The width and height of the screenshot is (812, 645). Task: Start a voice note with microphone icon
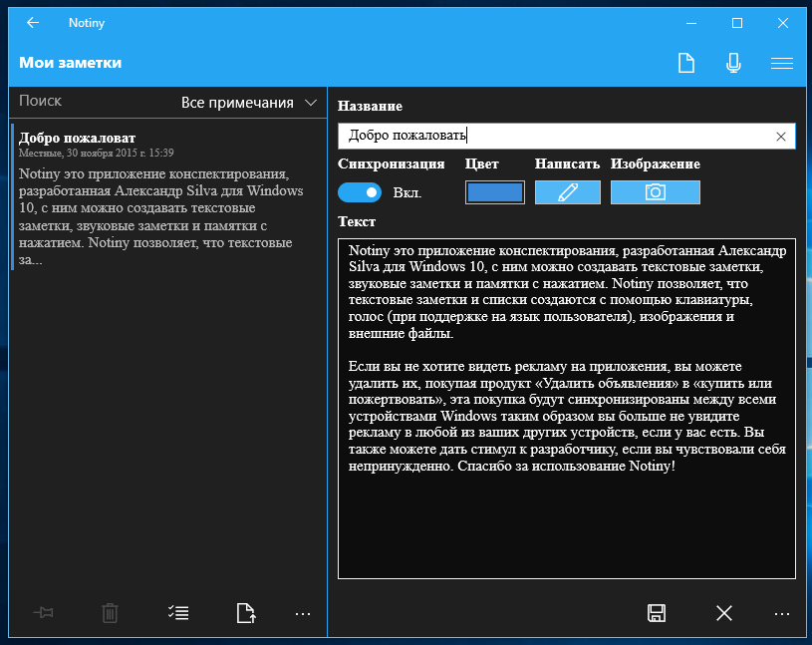pos(733,63)
